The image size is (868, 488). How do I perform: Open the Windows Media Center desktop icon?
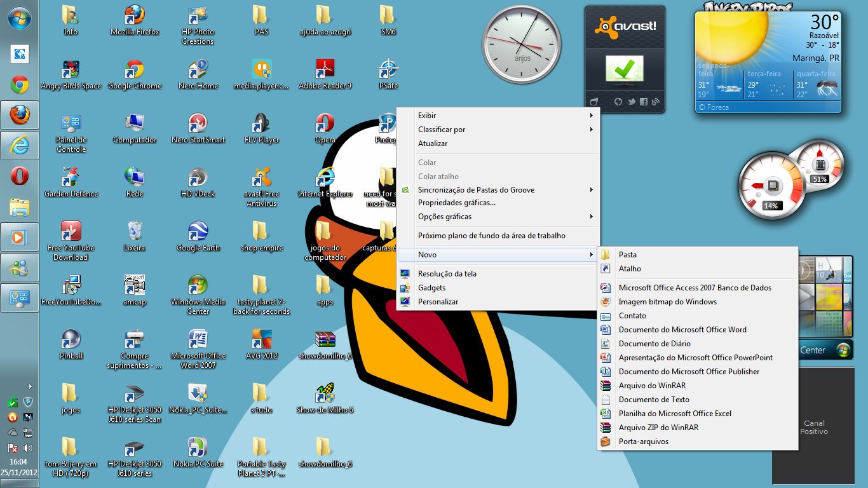pyautogui.click(x=198, y=295)
